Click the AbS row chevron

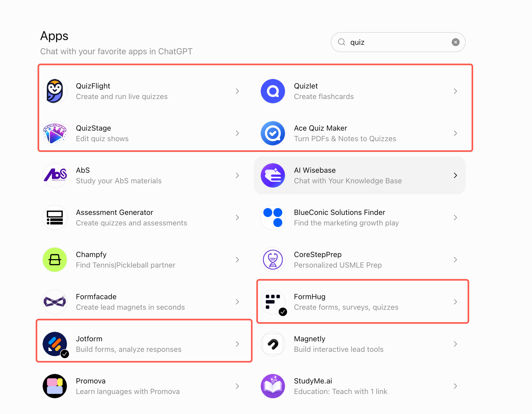[237, 175]
